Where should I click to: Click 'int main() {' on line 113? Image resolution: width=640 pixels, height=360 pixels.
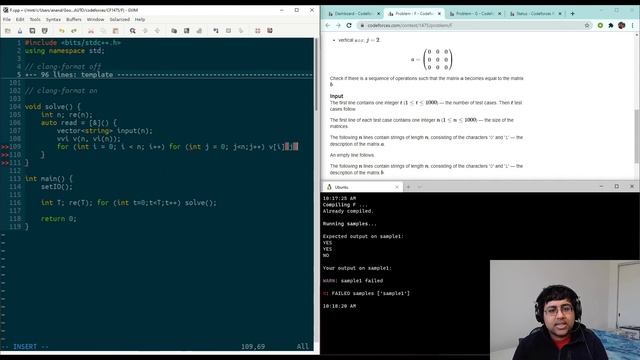click(49, 179)
